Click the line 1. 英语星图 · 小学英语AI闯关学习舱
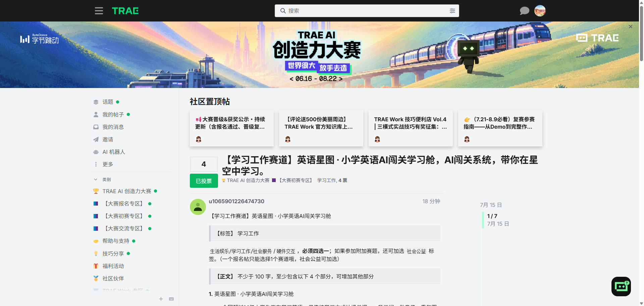 coord(251,294)
